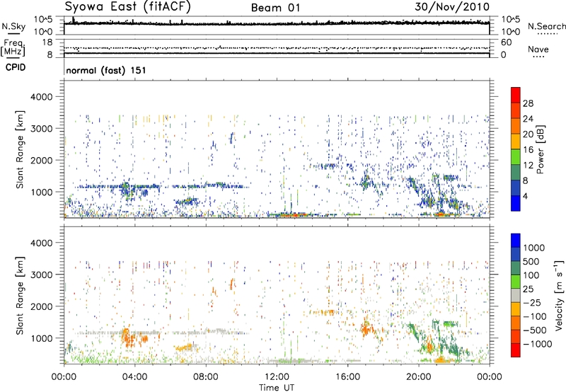Click the Nave dotted line legend sample
The image size is (566, 392).
tap(539, 57)
